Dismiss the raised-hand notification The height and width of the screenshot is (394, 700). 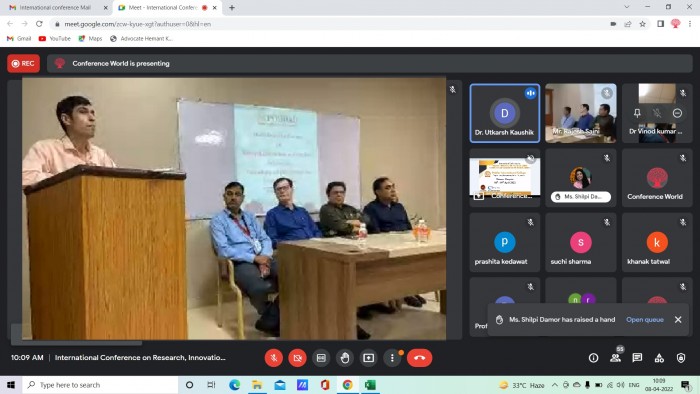click(x=678, y=319)
